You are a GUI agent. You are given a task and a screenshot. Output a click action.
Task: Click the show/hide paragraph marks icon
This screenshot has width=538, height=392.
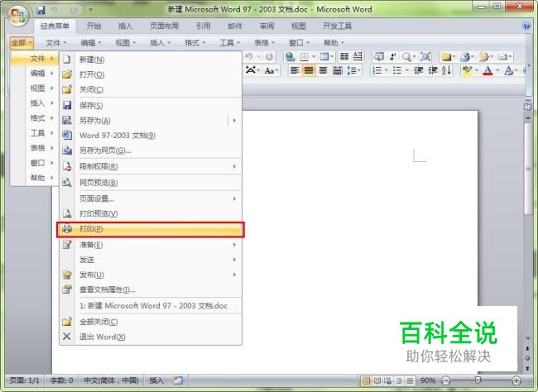[393, 56]
